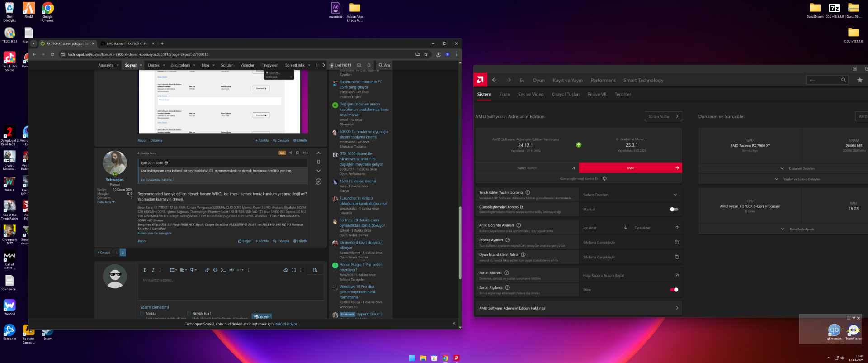
Task: Open Technopat inbox envelope icon
Action: click(x=359, y=65)
